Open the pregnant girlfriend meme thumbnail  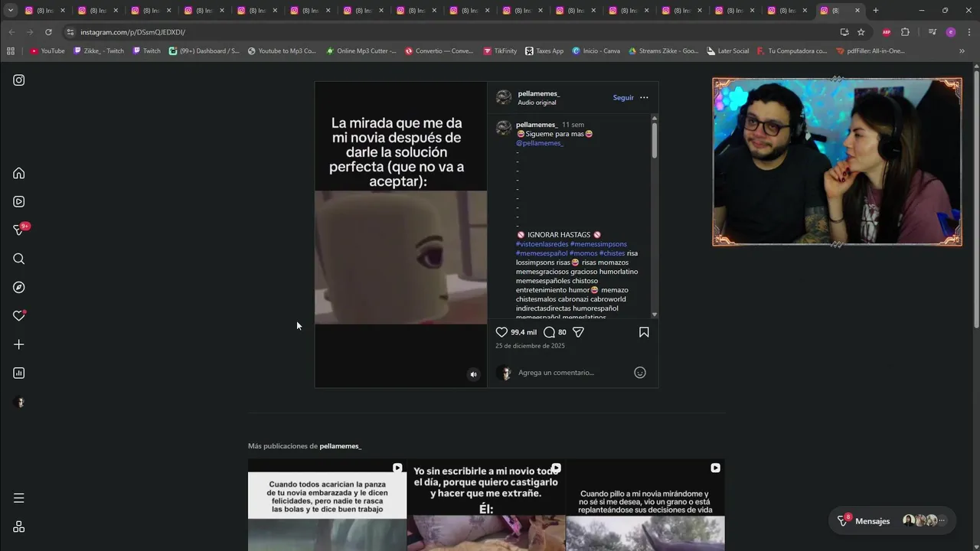click(327, 505)
